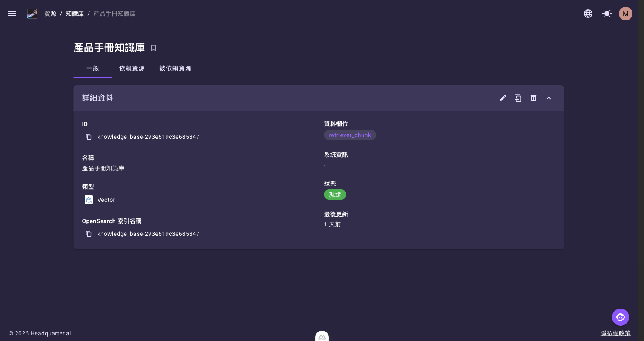Click the 系統資訊 label
Viewport: 644px width, 341px height.
(x=336, y=155)
